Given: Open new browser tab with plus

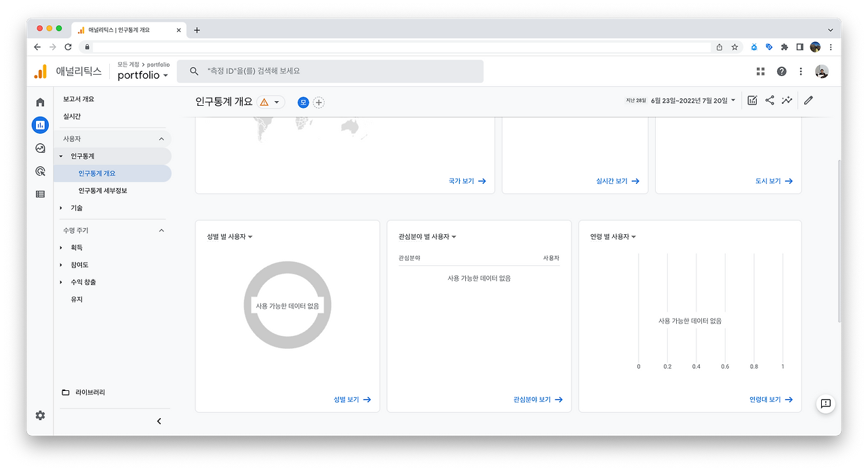Looking at the screenshot, I should tap(197, 30).
